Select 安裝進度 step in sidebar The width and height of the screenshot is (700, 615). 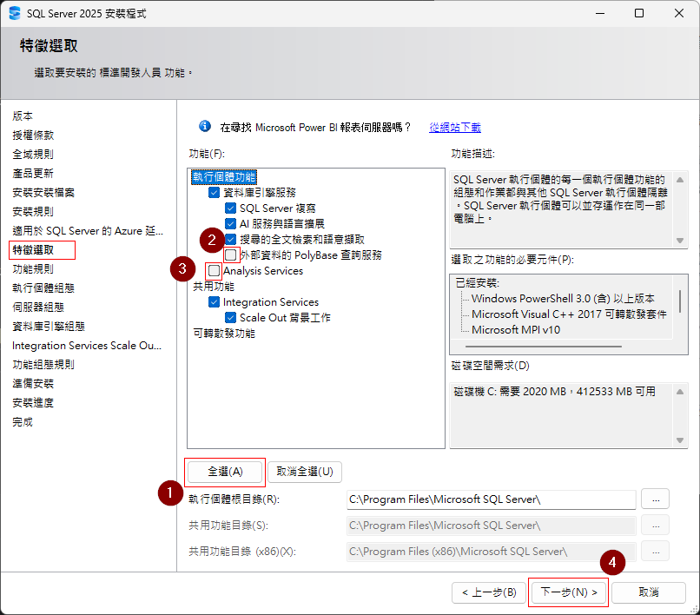[33, 403]
